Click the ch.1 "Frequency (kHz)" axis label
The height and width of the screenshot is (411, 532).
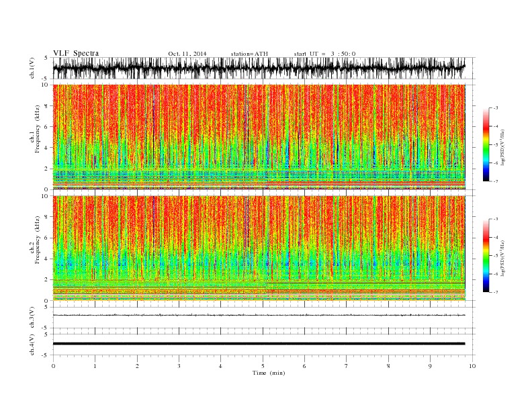click(x=38, y=129)
